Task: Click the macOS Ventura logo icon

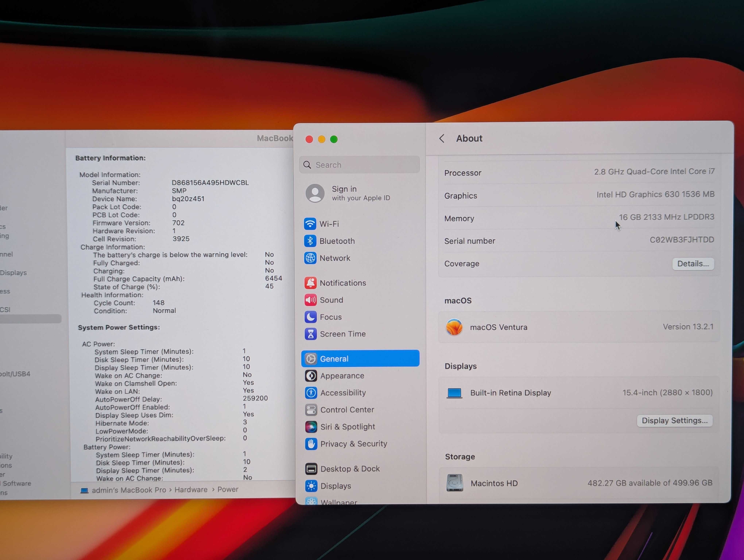Action: pyautogui.click(x=454, y=327)
